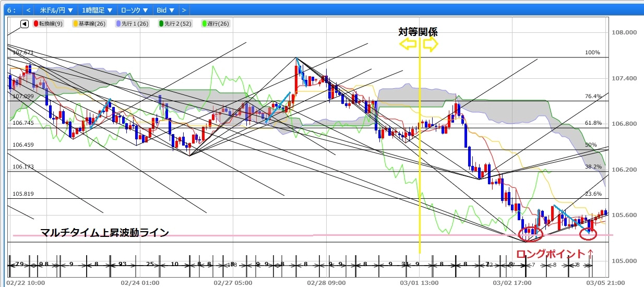Click the chart number label '6:'
The height and width of the screenshot is (287, 644).
(x=10, y=9)
